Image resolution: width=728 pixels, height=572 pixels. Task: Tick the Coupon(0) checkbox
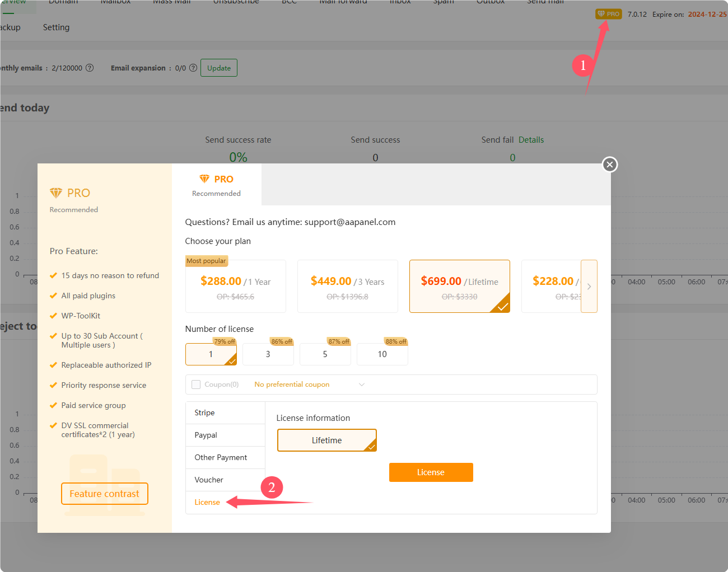pyautogui.click(x=196, y=385)
